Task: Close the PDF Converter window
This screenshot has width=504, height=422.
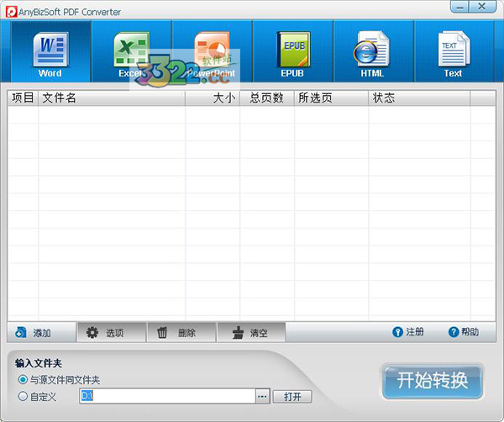Action: point(482,7)
